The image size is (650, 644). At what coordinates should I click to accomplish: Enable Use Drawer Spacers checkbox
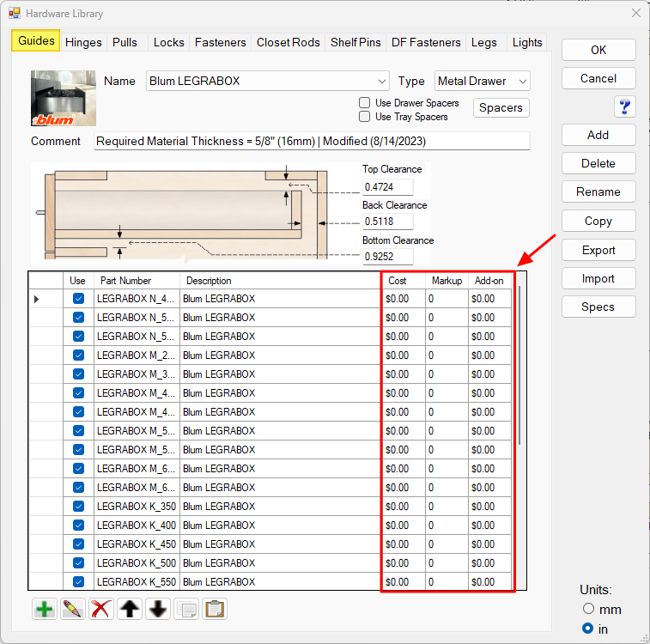click(x=365, y=103)
